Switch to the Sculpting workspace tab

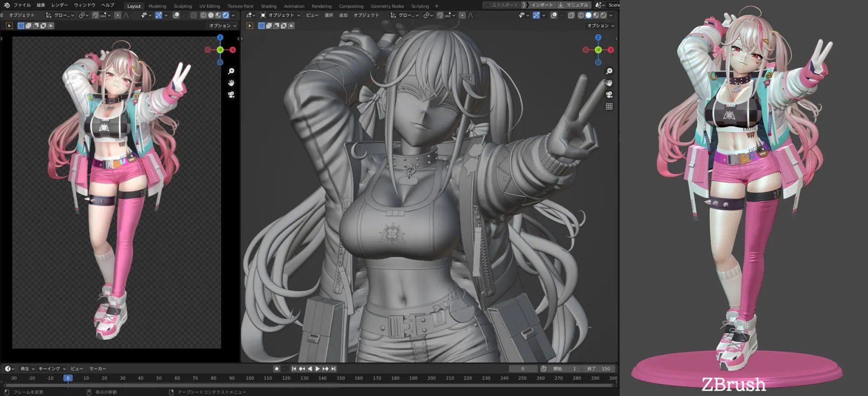183,6
